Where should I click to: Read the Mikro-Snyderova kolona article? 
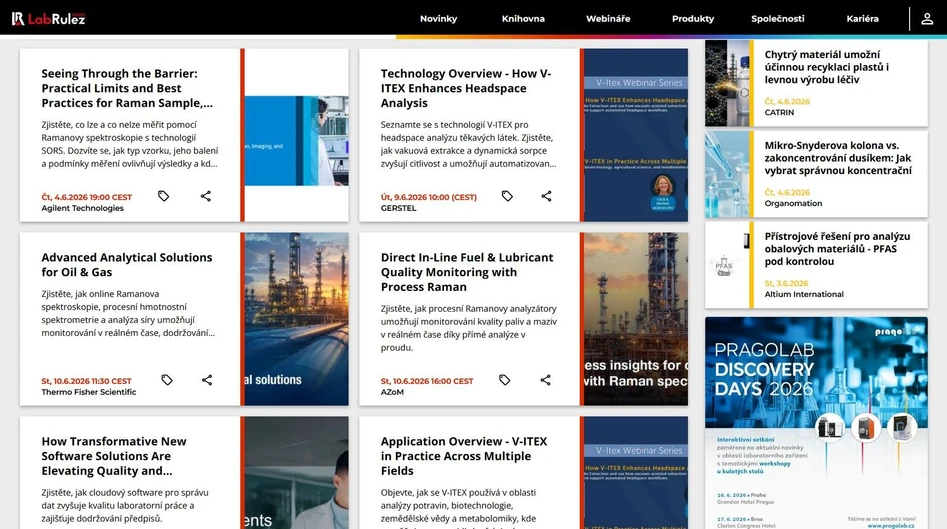[838, 158]
